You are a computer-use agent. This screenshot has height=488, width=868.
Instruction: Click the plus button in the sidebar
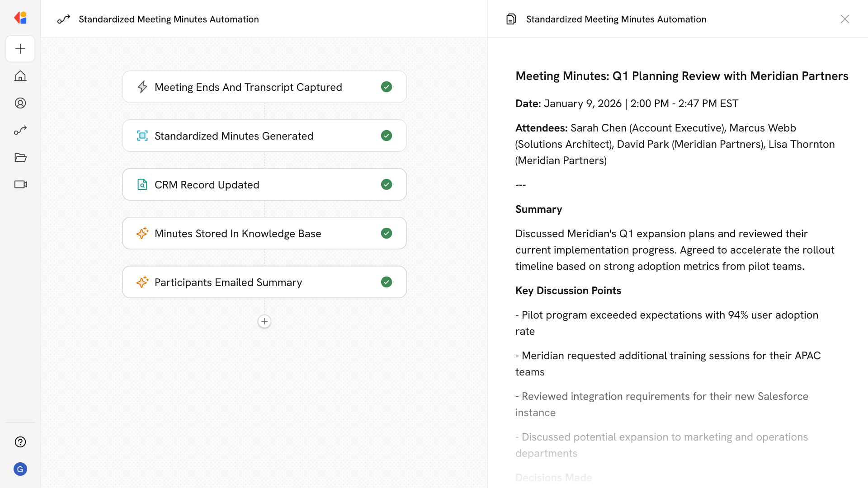click(x=20, y=49)
